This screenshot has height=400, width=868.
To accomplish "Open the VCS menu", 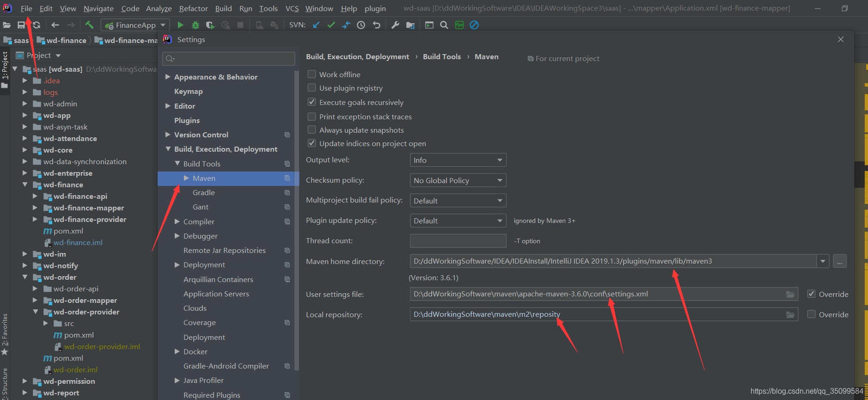I will click(x=292, y=8).
